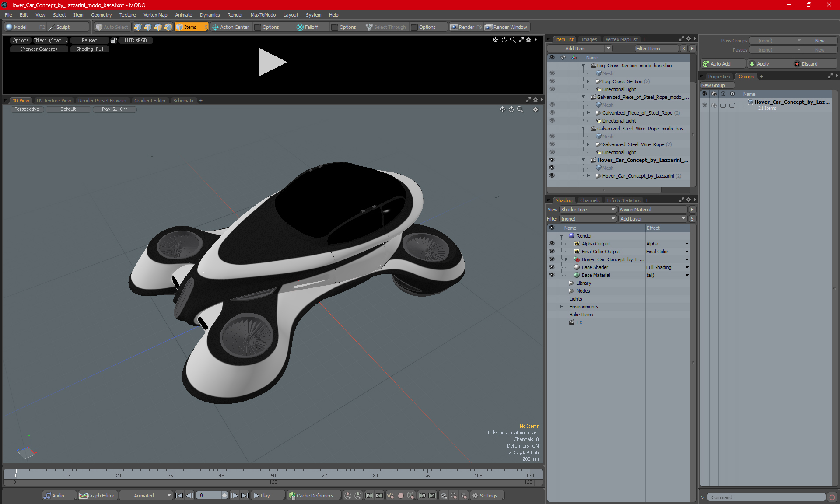Select the Materials selection mode icon
Viewport: 840px width, 504px height.
click(168, 27)
